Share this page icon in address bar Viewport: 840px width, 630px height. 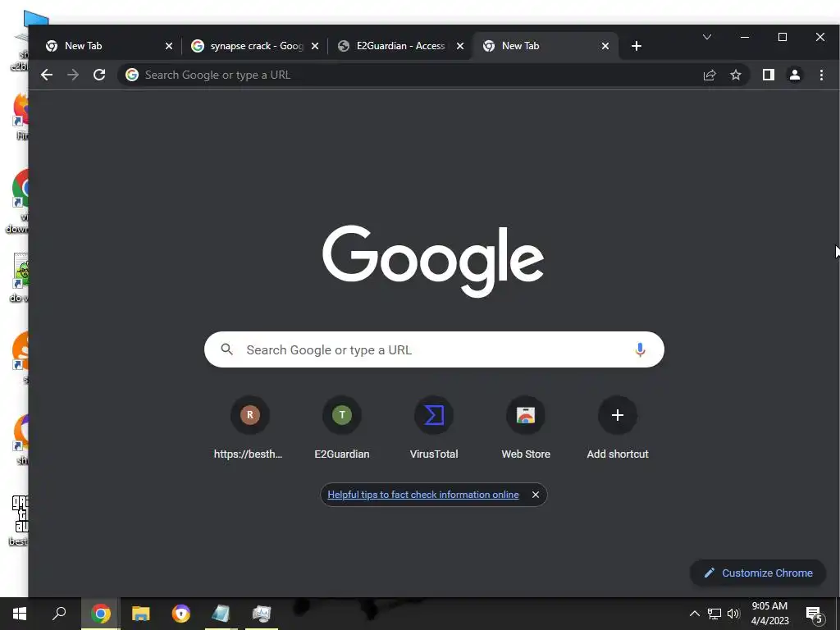click(710, 75)
